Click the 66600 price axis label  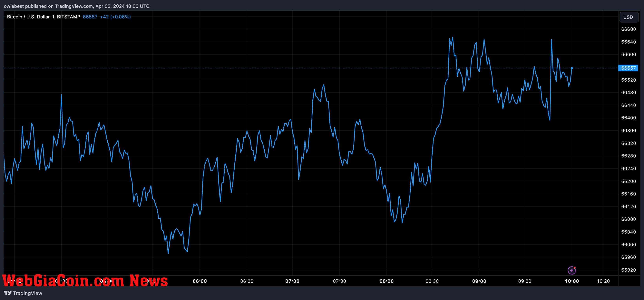629,55
